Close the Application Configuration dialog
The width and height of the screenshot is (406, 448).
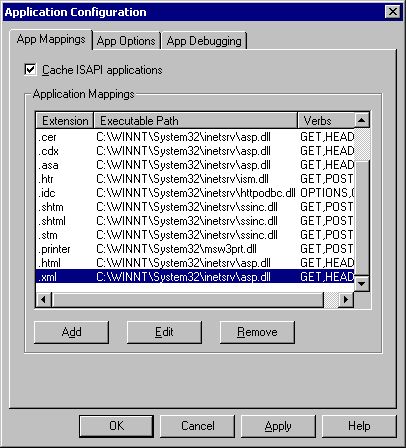pyautogui.click(x=393, y=12)
